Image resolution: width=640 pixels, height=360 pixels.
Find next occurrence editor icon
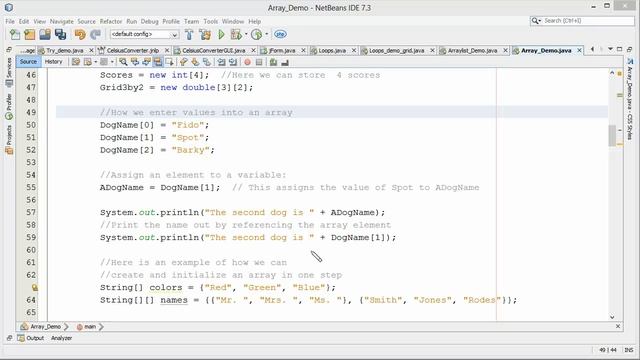coord(146,62)
